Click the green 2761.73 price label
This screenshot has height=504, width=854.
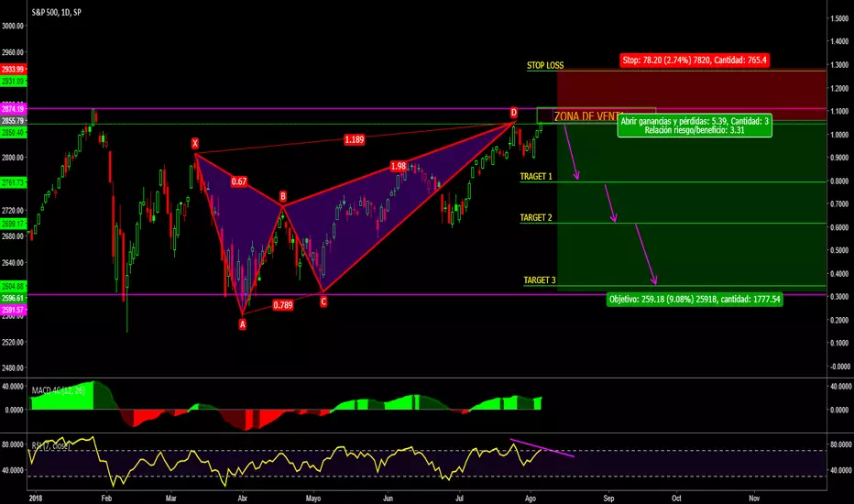coord(13,182)
